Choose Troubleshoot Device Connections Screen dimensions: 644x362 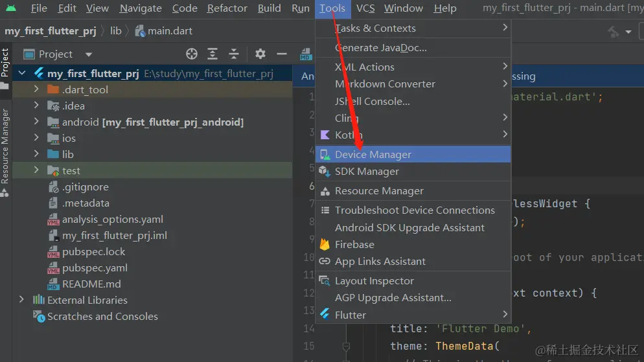tap(413, 210)
